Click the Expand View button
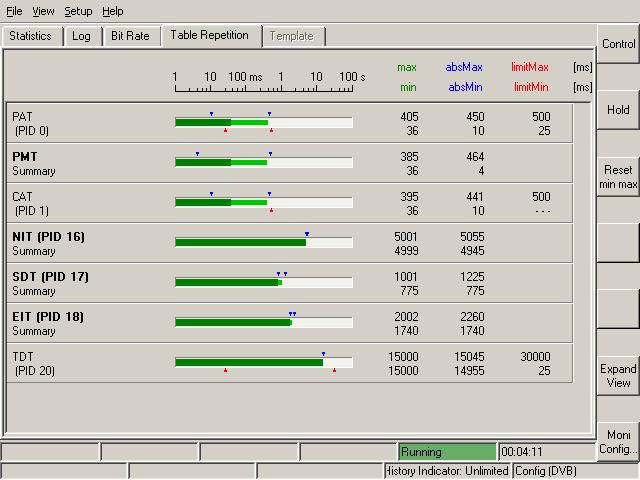 click(618, 376)
